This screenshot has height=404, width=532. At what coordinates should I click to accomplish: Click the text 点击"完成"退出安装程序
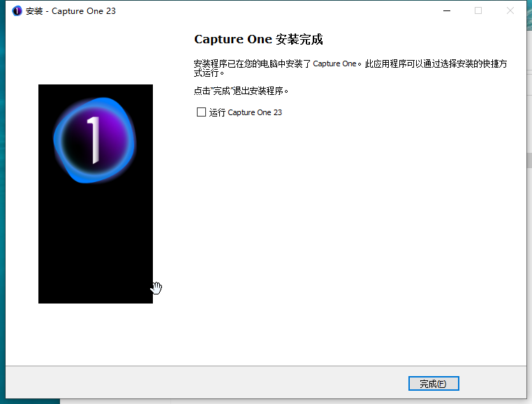tap(242, 91)
